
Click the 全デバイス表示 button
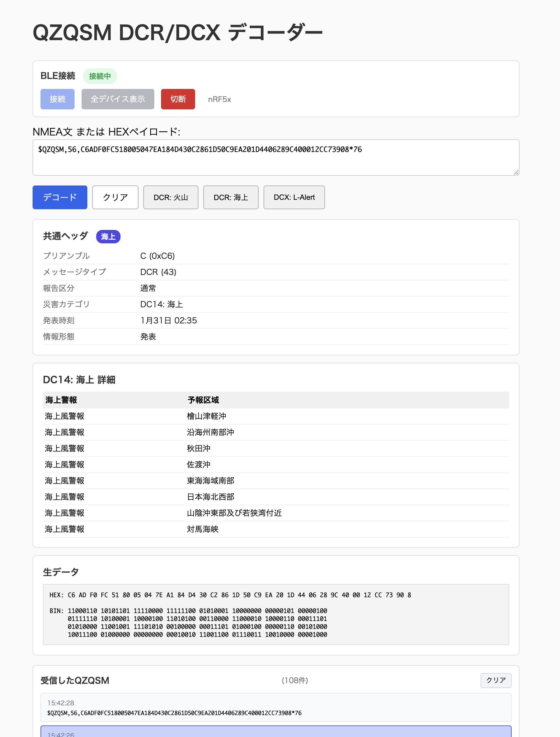(118, 99)
